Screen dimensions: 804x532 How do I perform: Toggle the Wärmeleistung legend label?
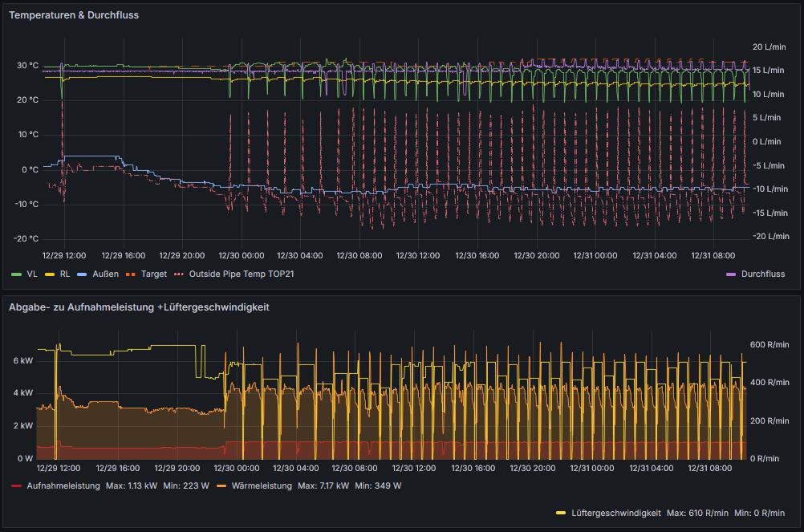tap(262, 486)
